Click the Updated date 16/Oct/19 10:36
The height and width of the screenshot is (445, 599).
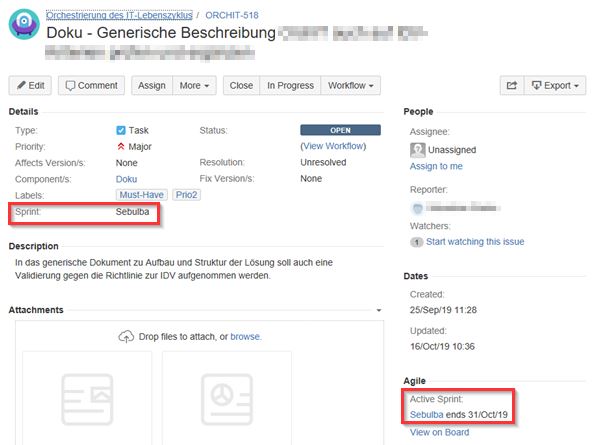coord(442,346)
